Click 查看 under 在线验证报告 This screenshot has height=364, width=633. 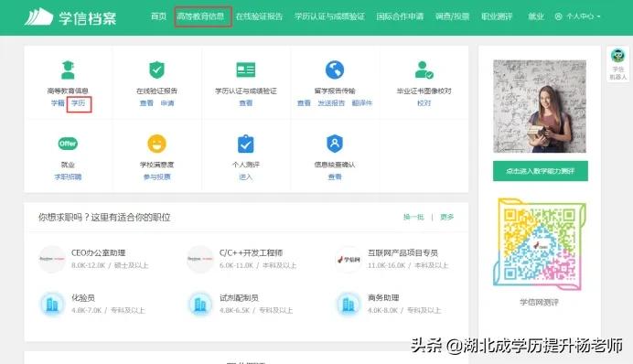[x=146, y=103]
